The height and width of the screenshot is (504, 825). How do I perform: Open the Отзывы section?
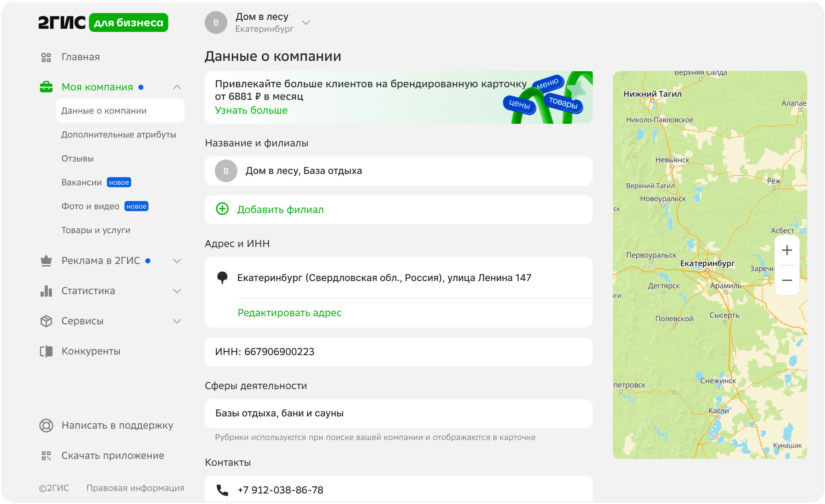point(78,158)
